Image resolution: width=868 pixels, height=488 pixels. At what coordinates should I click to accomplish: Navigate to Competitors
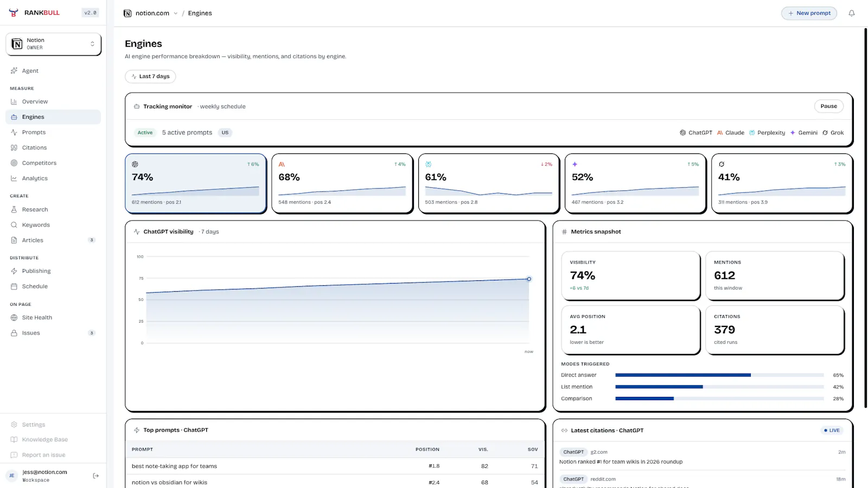(x=53, y=163)
